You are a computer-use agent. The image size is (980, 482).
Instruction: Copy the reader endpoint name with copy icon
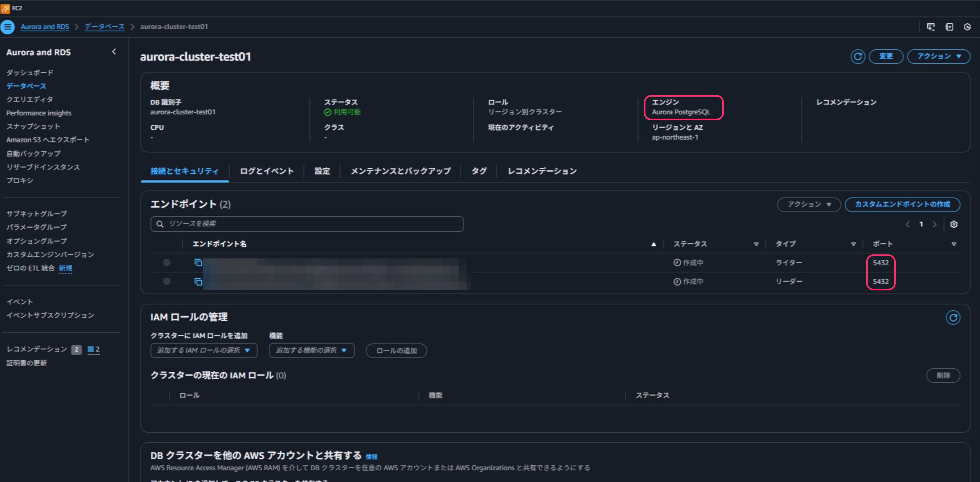click(x=198, y=282)
